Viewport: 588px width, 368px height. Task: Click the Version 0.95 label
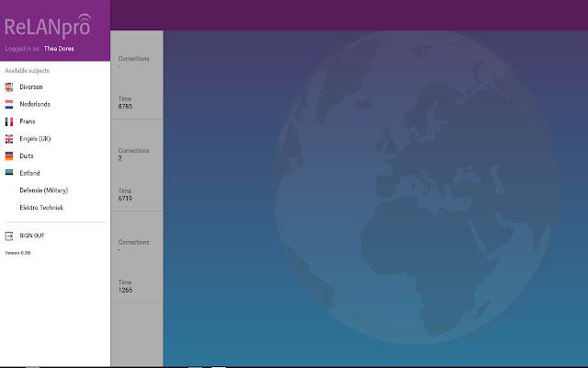[x=17, y=253]
